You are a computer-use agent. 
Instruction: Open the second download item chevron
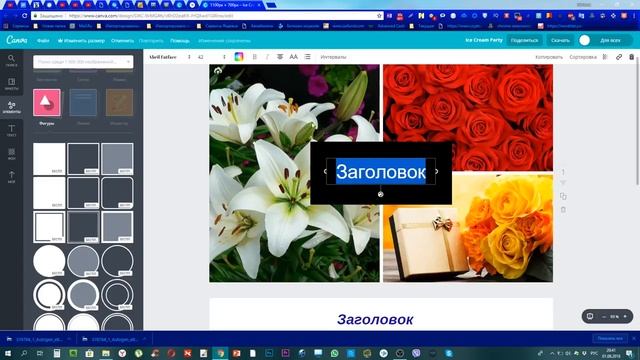144,339
